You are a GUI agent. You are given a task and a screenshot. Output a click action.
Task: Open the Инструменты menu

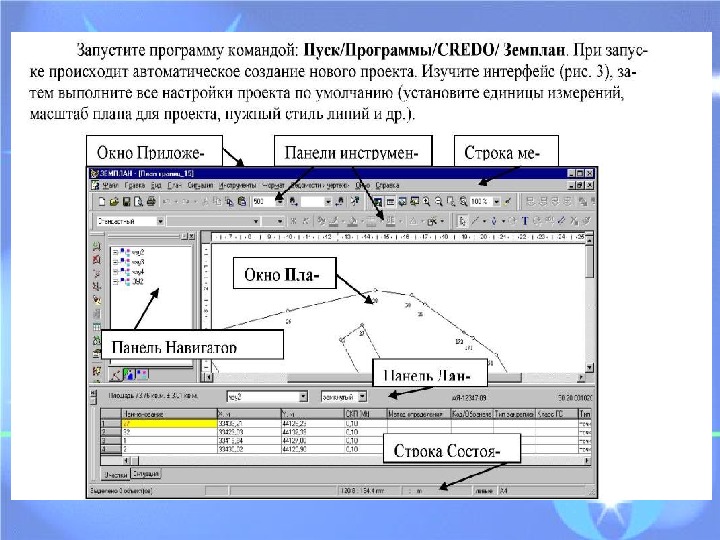coord(237,186)
